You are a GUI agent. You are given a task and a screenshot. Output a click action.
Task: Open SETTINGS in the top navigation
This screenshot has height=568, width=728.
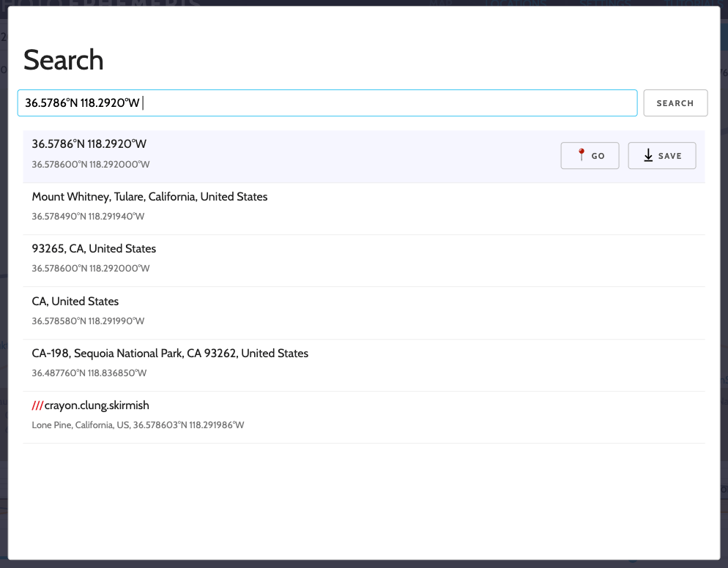click(606, 4)
